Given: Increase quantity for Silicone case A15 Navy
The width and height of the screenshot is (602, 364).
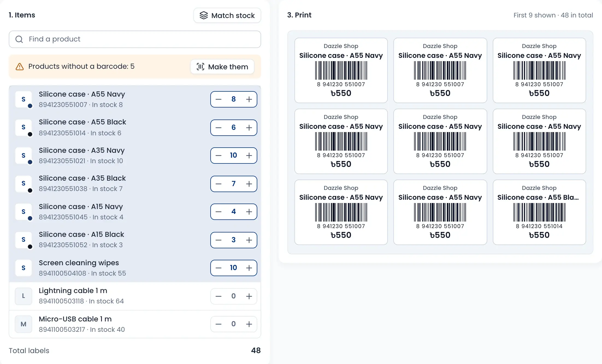Looking at the screenshot, I should tap(249, 212).
